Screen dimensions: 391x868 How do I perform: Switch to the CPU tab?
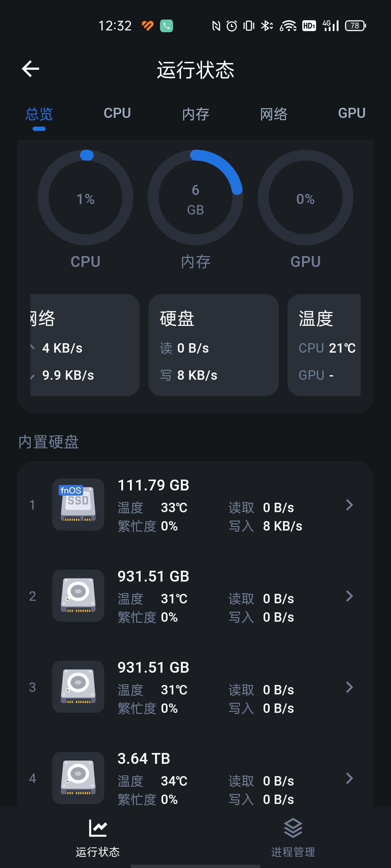pos(117,114)
